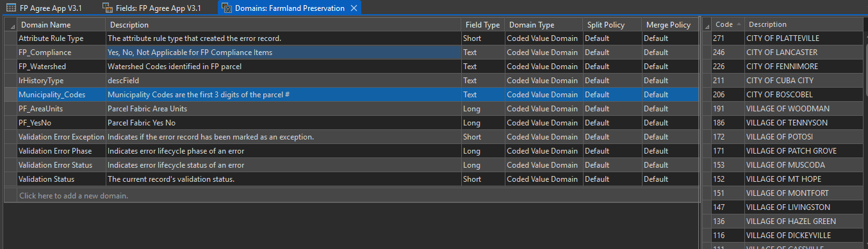
Task: Click row selector for Attribute Rule Type
Action: pos(10,38)
